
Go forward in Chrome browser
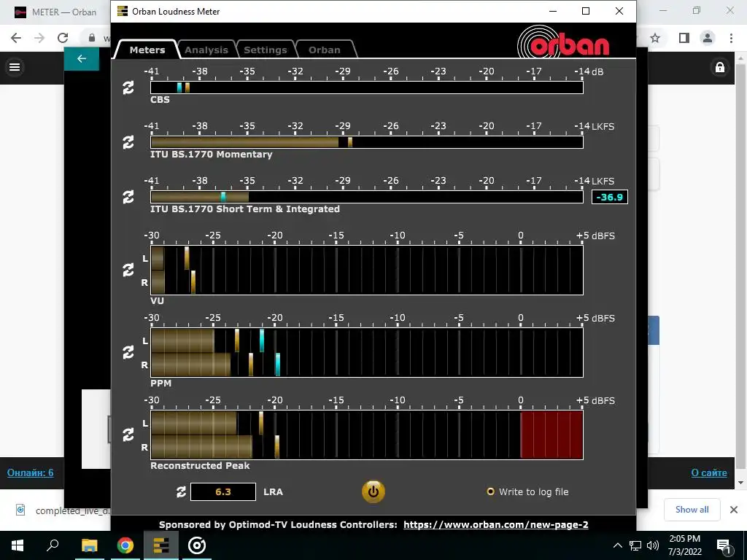click(x=39, y=38)
